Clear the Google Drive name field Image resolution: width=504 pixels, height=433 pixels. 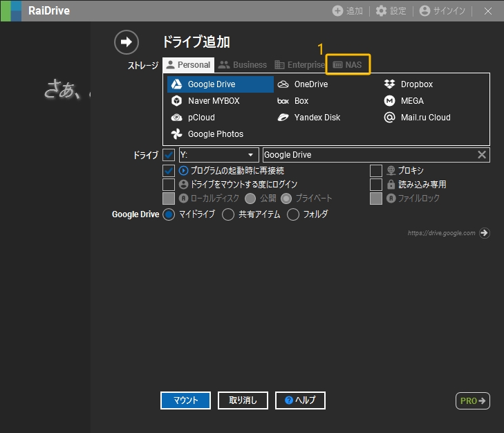pyautogui.click(x=482, y=155)
